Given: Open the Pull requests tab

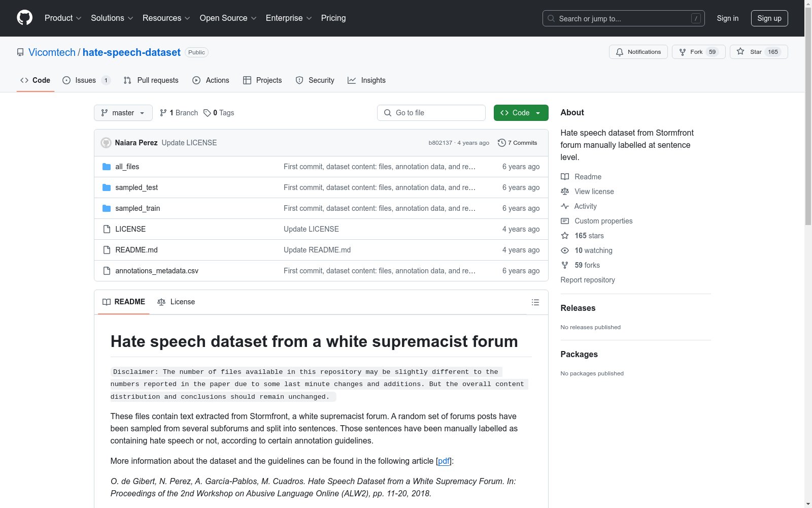Looking at the screenshot, I should [x=151, y=80].
